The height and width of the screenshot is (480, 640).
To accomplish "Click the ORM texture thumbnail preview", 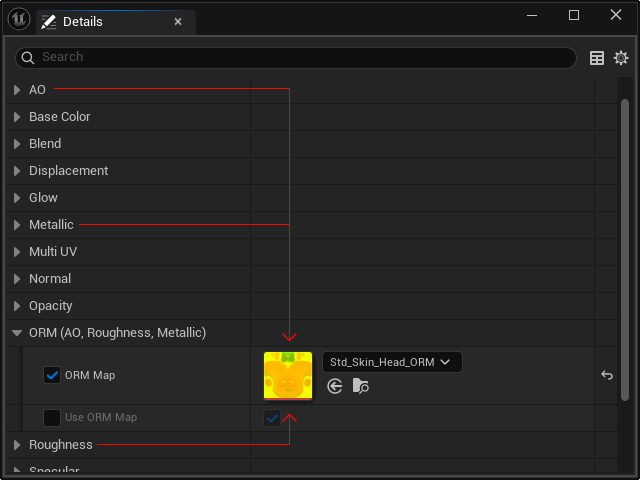I will (288, 376).
